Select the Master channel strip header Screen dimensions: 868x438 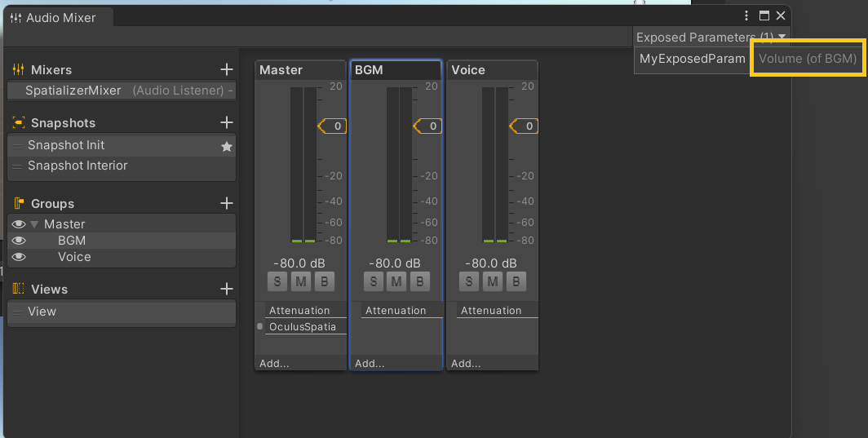(300, 70)
